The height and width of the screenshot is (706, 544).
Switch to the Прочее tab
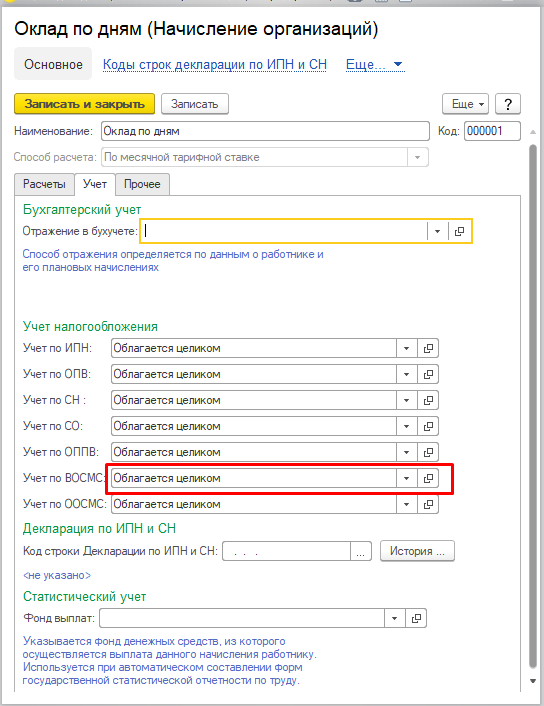[x=142, y=184]
